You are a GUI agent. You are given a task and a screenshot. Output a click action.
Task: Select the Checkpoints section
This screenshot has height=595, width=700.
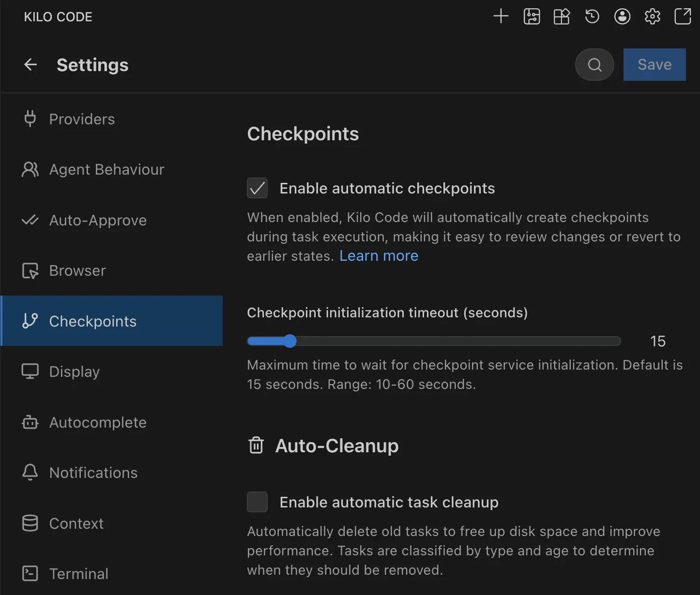point(112,321)
